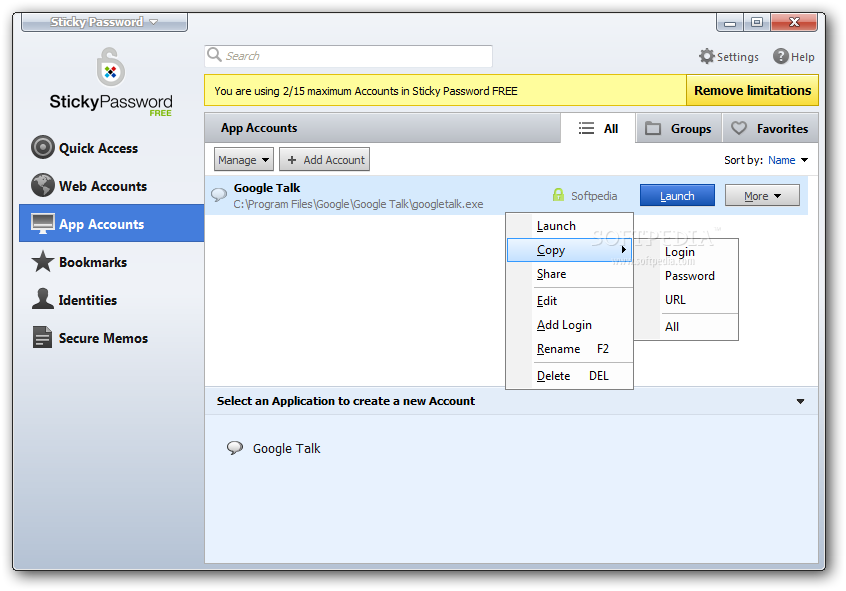Click the App Accounts header title
Screen dimensions: 846x591
point(259,128)
